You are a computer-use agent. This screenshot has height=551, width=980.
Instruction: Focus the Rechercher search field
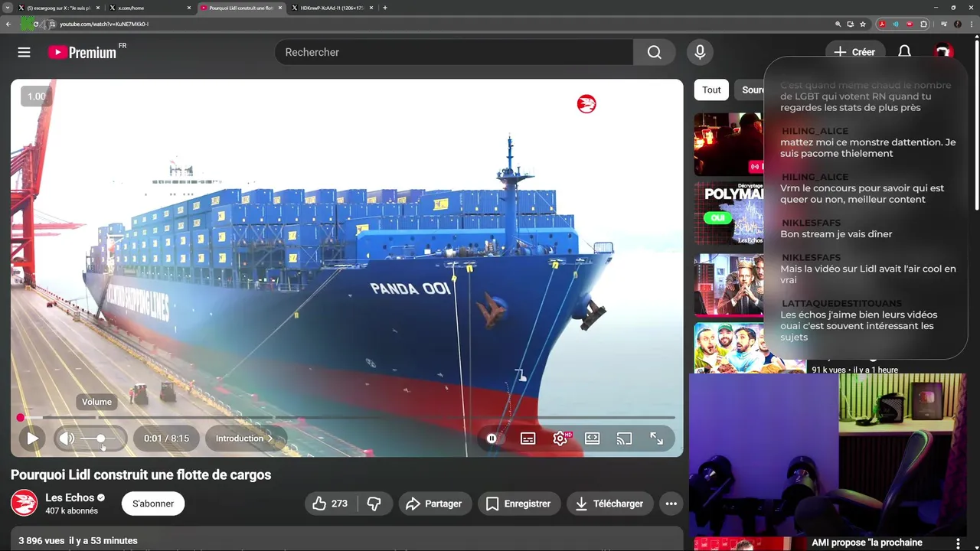pos(454,52)
